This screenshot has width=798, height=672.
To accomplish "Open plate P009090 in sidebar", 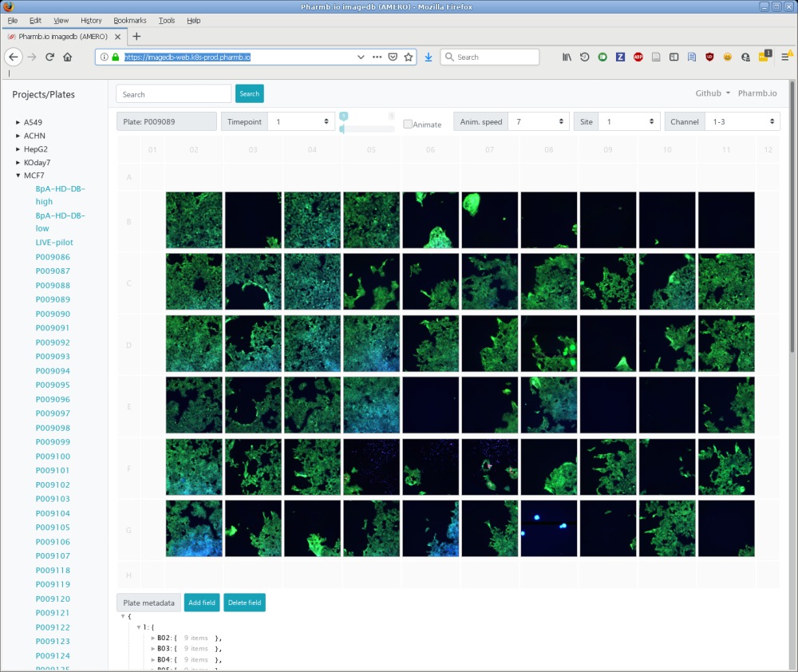I will [x=53, y=314].
